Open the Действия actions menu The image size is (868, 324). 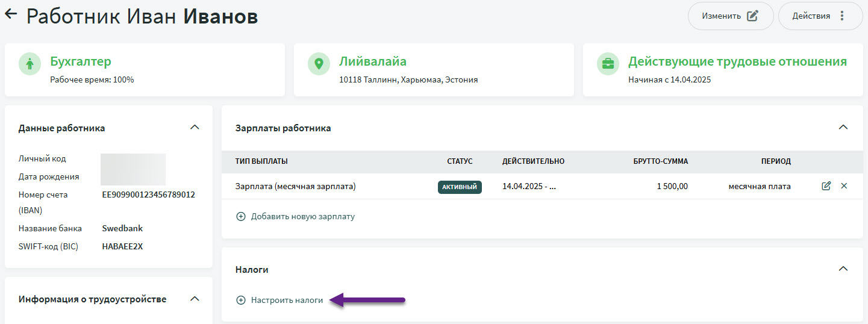click(820, 16)
